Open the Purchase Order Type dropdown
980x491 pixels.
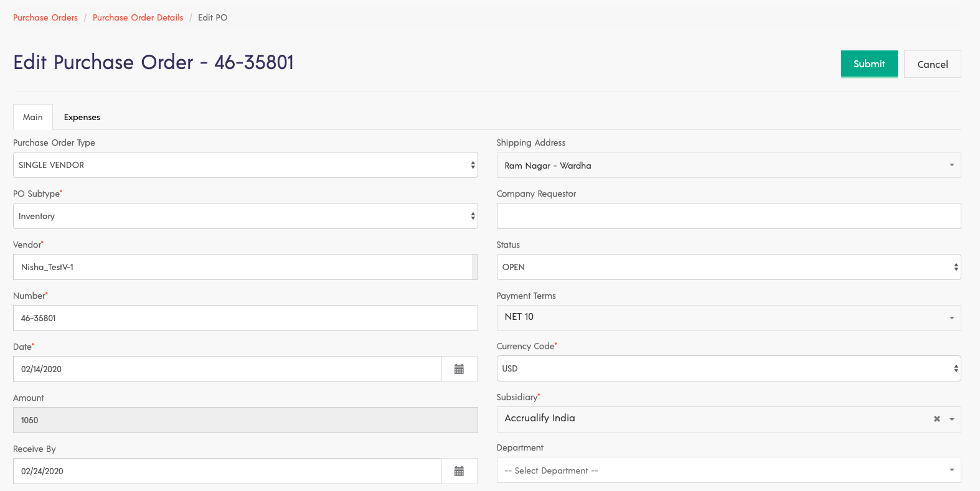(245, 165)
